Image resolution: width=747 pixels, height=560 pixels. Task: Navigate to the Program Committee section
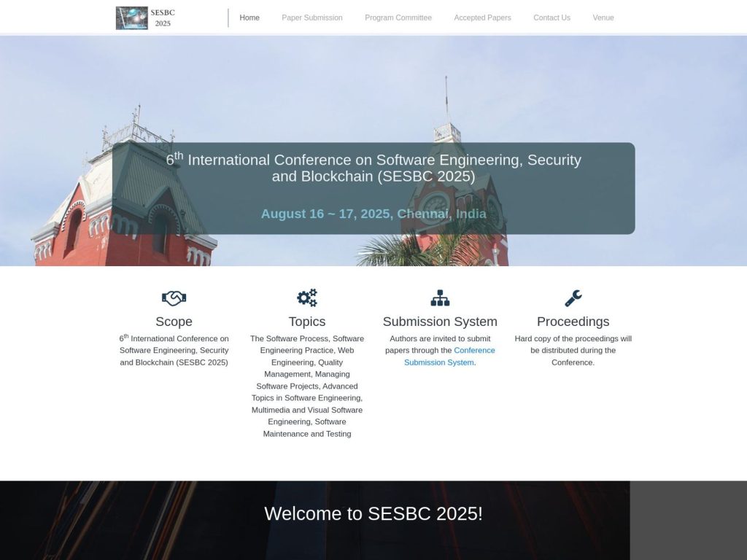pyautogui.click(x=398, y=17)
